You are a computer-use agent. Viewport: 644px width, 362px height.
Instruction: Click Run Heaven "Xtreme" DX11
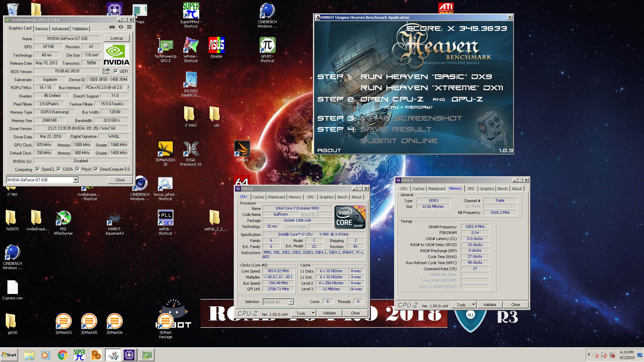432,88
